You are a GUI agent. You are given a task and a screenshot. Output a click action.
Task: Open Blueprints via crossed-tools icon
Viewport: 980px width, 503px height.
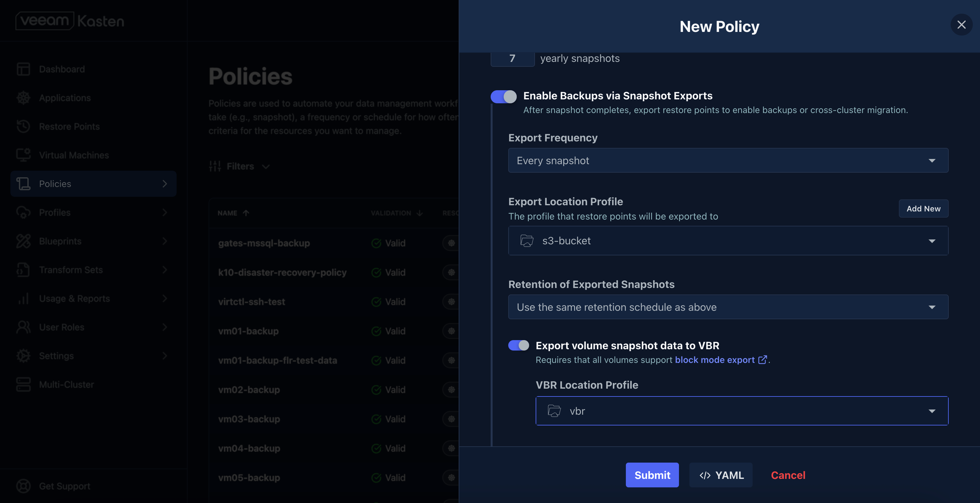click(23, 241)
